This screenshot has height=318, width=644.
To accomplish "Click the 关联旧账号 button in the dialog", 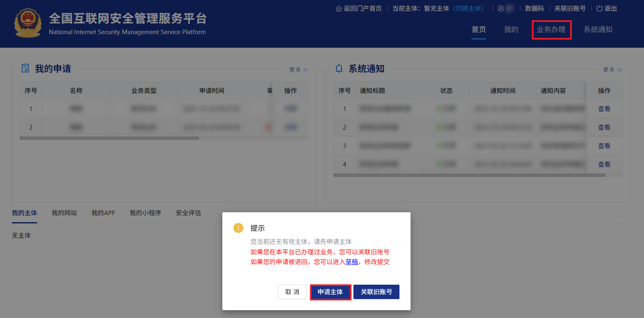I will click(376, 292).
